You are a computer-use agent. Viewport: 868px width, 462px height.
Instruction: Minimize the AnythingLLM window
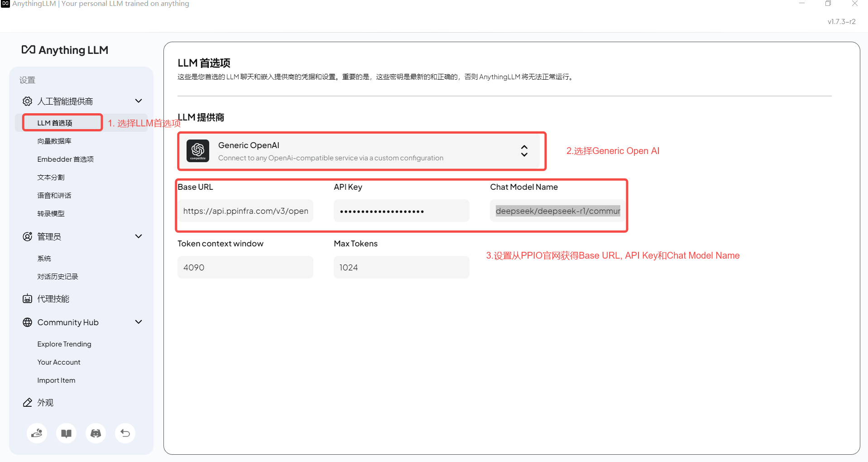(802, 4)
